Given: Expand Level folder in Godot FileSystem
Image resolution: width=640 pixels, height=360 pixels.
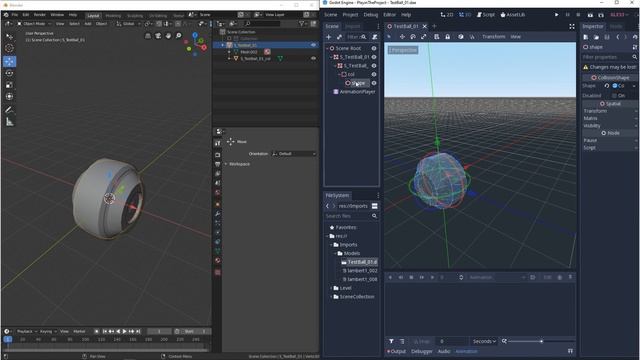Looking at the screenshot, I should tap(331, 288).
